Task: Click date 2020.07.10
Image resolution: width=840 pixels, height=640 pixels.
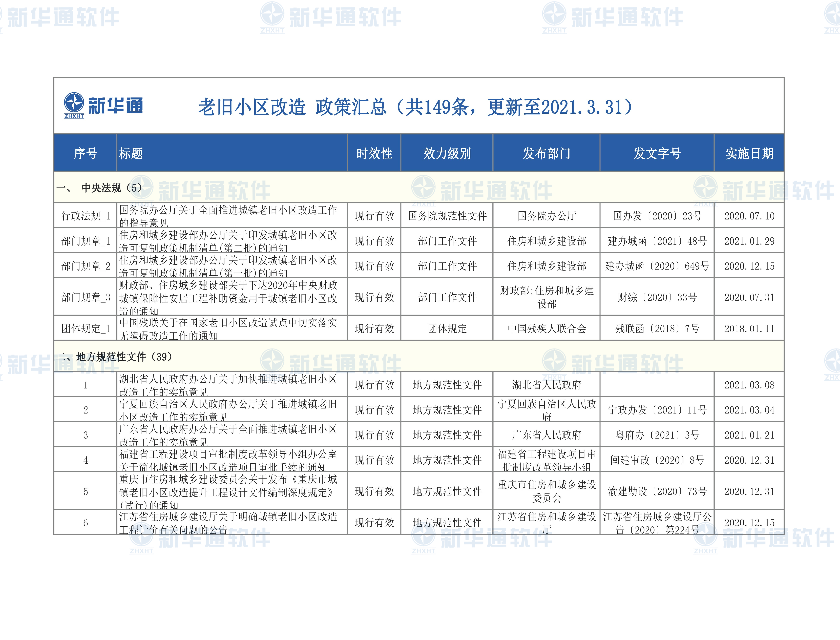Action: (x=749, y=216)
